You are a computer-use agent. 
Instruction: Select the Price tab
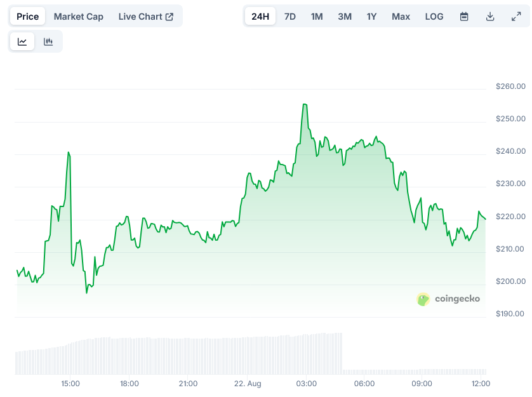pos(27,17)
